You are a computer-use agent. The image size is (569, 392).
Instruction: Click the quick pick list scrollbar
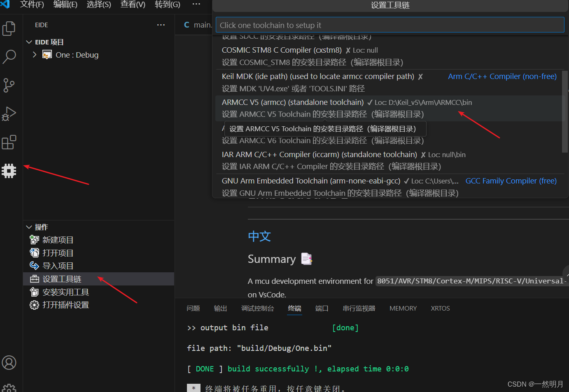564,112
